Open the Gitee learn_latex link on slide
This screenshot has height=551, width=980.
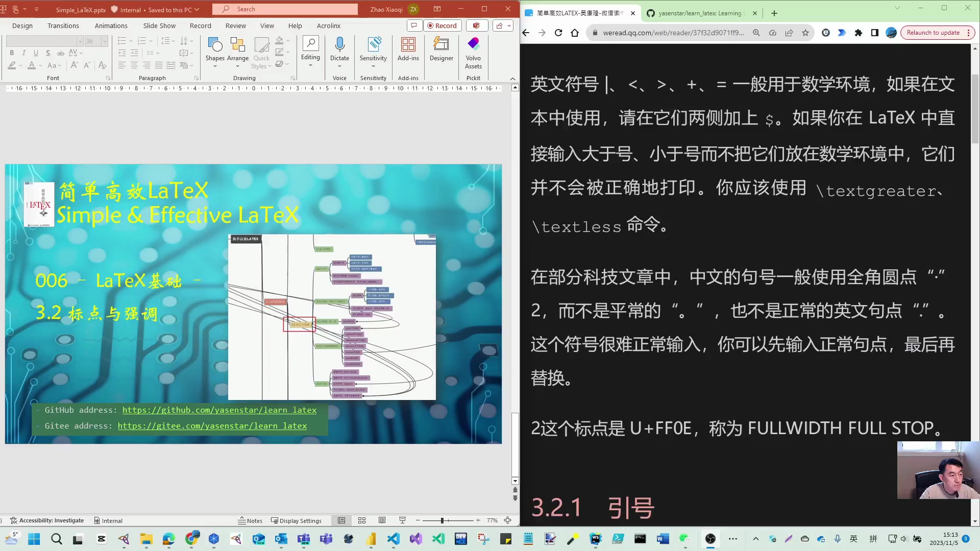(212, 426)
